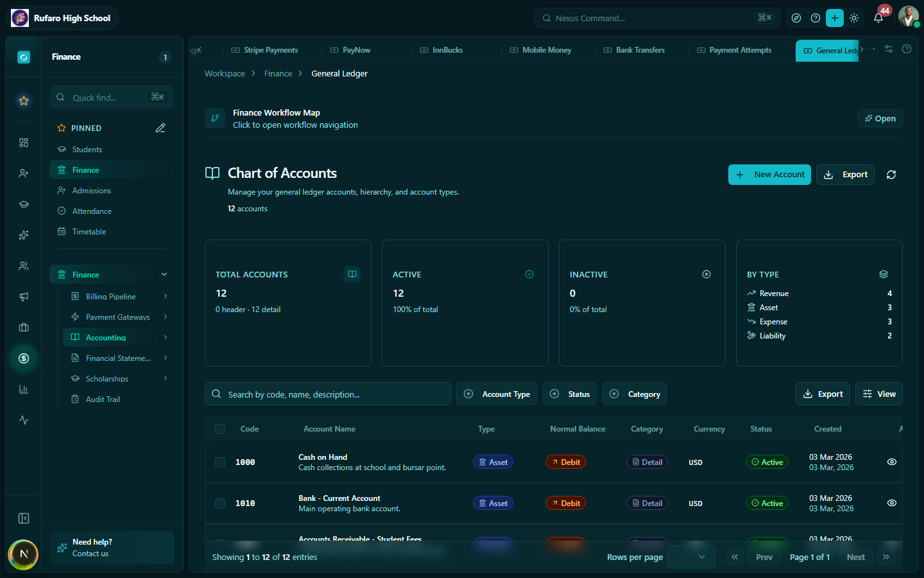This screenshot has width=924, height=578.
Task: Click Finance breadcrumb link
Action: pyautogui.click(x=278, y=73)
